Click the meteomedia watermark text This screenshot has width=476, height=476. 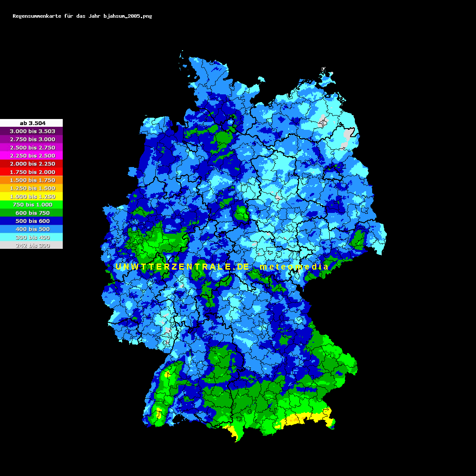(293, 267)
